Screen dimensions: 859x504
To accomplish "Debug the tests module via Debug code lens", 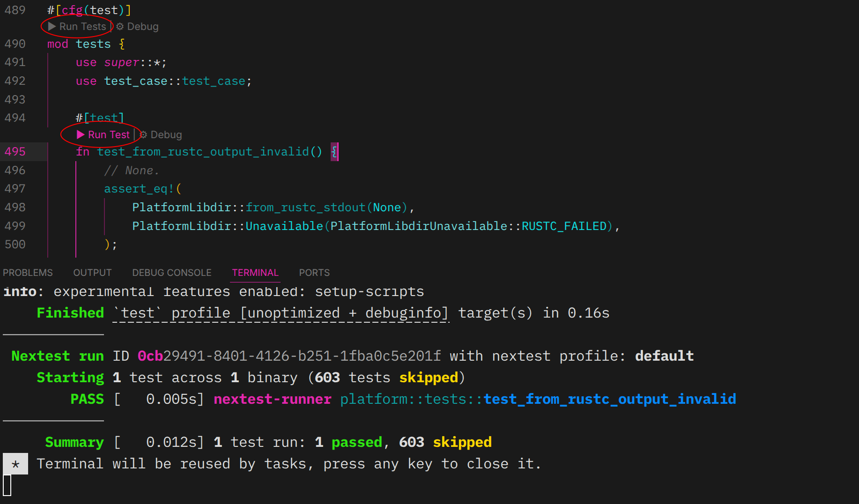I will (x=143, y=27).
